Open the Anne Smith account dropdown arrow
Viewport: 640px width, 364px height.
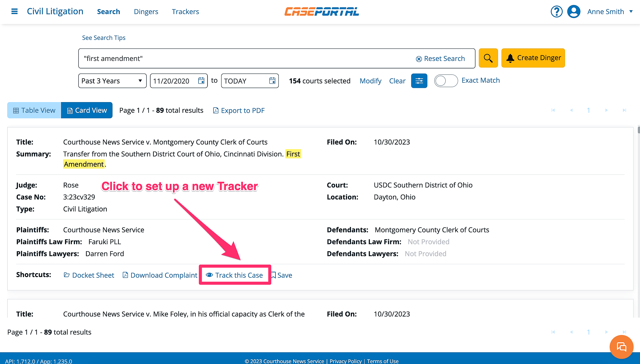coord(631,11)
